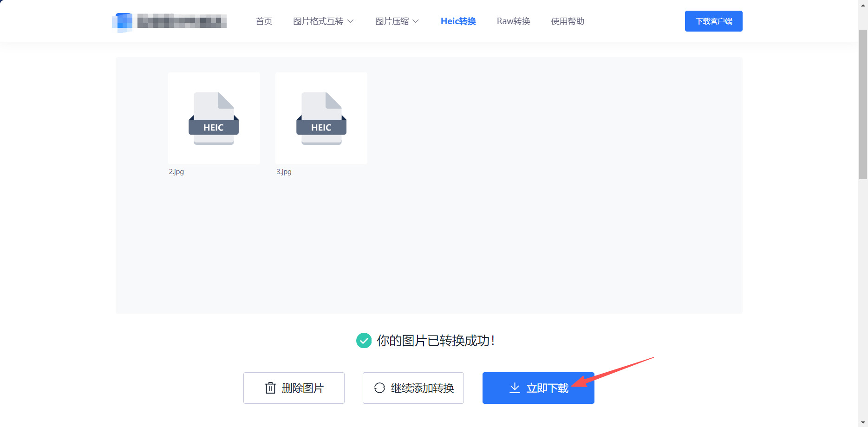The image size is (868, 427).
Task: Click the green success checkmark icon
Action: (364, 341)
